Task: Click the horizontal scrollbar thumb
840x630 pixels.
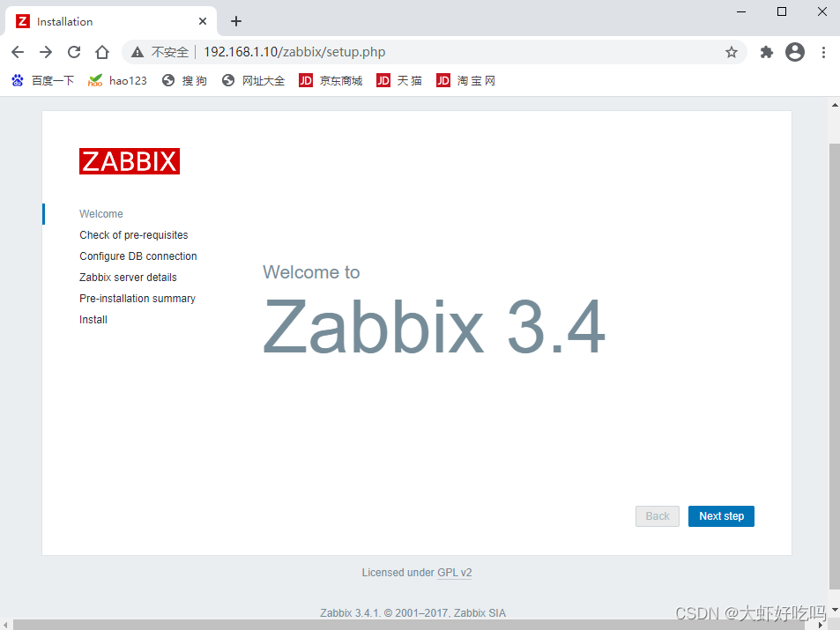Action: pyautogui.click(x=410, y=626)
